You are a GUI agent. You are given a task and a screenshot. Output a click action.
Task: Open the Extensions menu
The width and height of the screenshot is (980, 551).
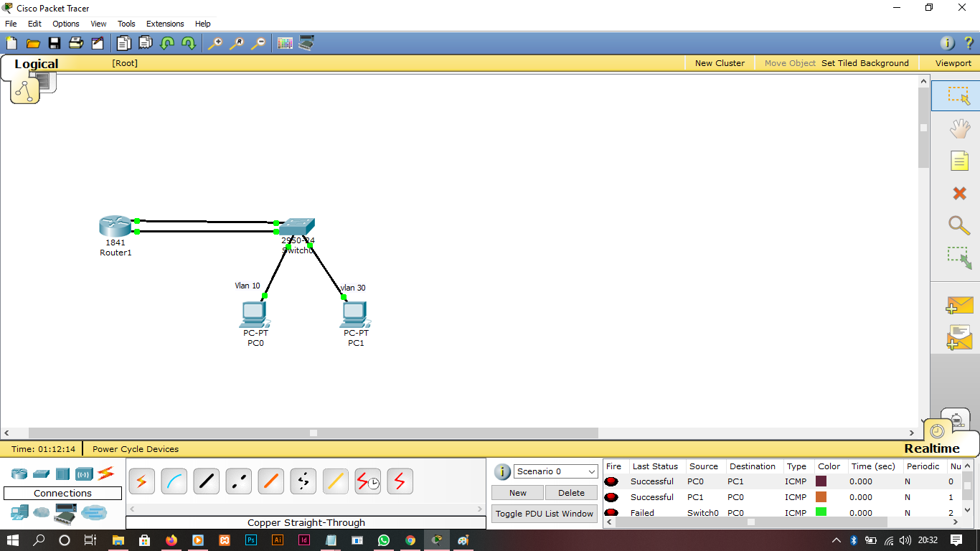165,24
